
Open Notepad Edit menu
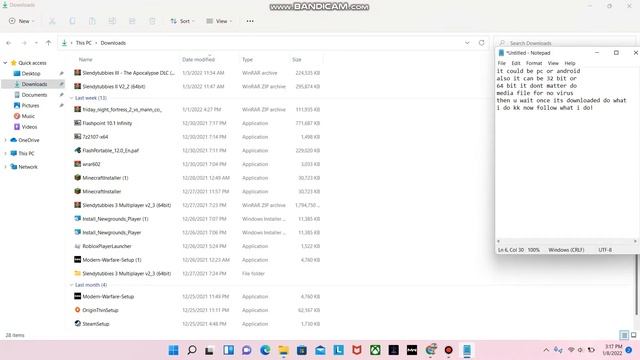516,63
